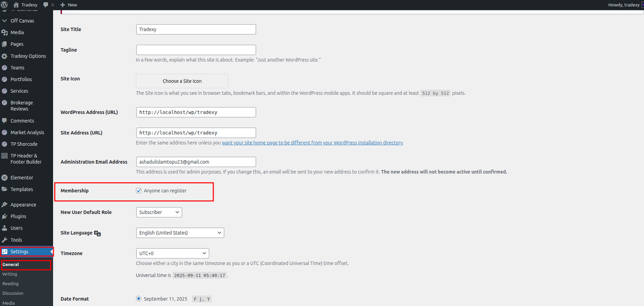Click the empty Tagline input field
The image size is (644, 306).
[196, 50]
